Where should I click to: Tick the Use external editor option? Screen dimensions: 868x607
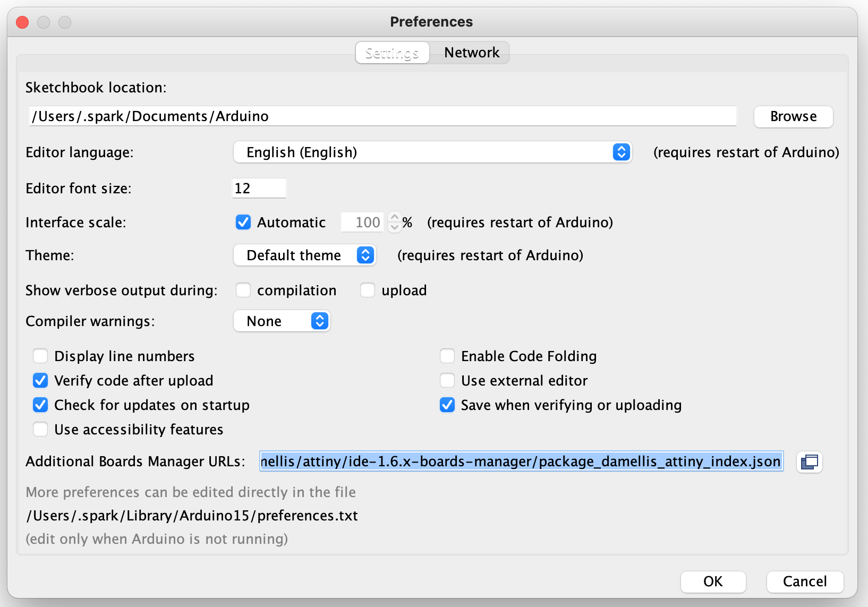(447, 380)
